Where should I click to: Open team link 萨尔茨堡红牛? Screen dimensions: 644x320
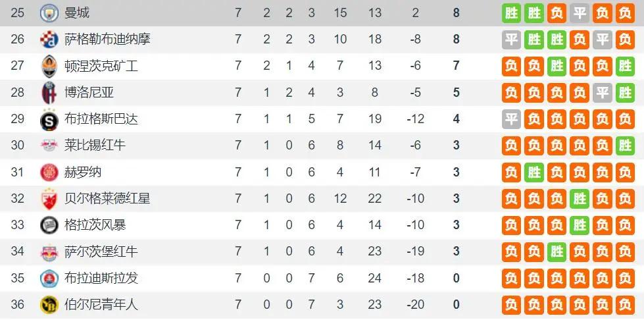coord(101,252)
